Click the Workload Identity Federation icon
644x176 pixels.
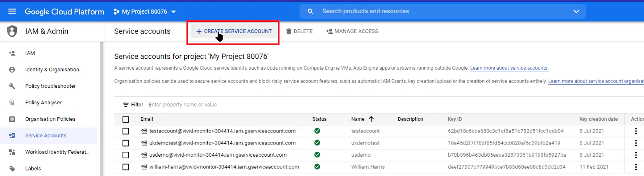point(12,152)
